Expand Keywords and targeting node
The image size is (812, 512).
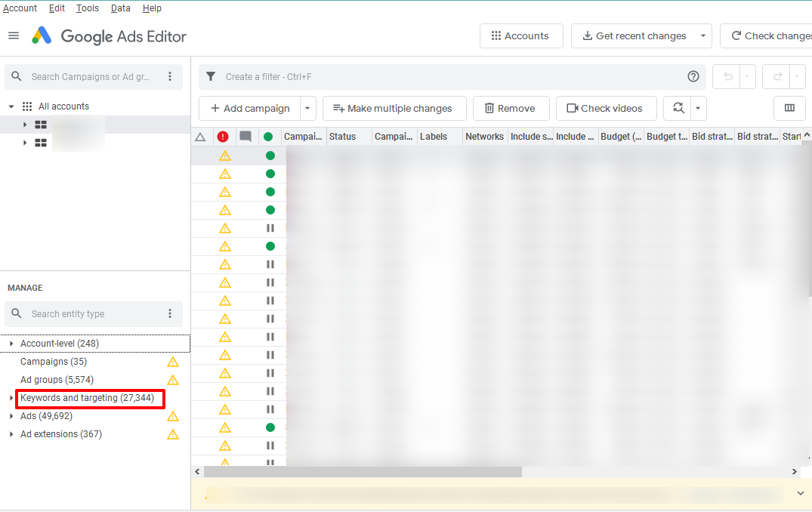(11, 398)
